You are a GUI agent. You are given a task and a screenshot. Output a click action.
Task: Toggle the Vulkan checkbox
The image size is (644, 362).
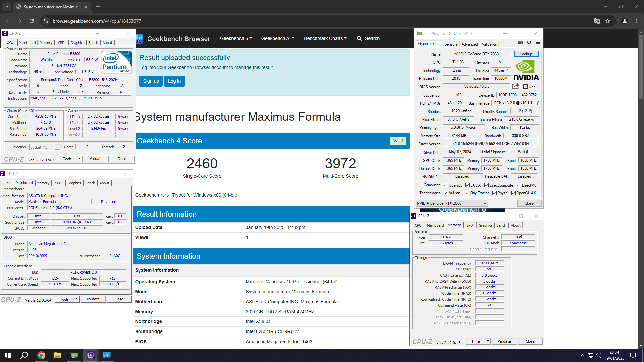point(446,193)
